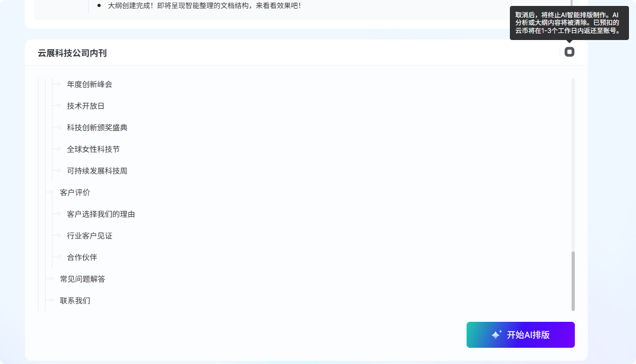Choose 科技创新颁奖盛典 in the outline

click(97, 128)
